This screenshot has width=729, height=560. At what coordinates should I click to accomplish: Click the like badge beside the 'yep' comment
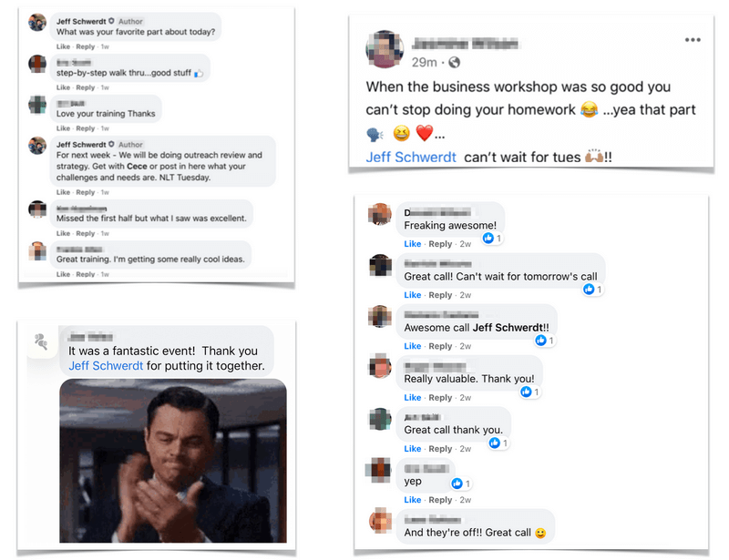click(x=457, y=484)
